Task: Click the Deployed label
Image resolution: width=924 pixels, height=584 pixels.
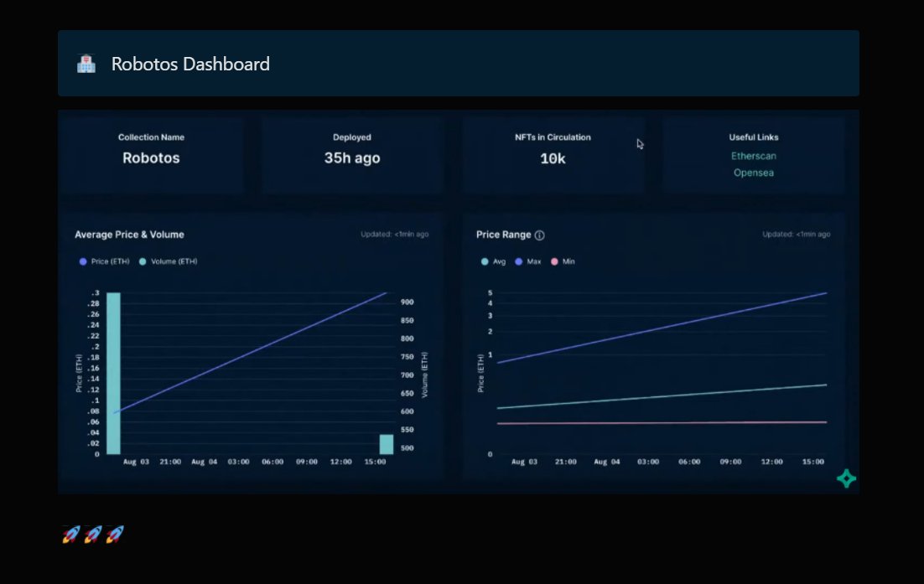Action: tap(352, 137)
